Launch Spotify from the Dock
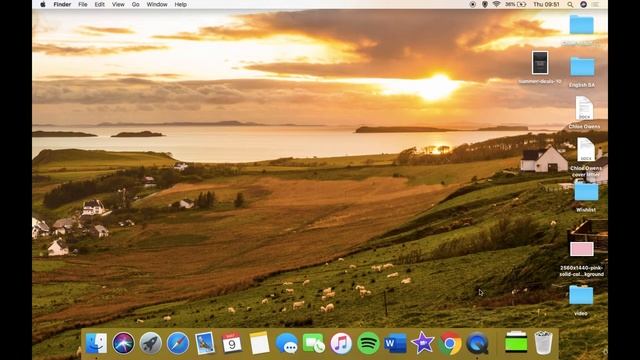 tap(368, 343)
